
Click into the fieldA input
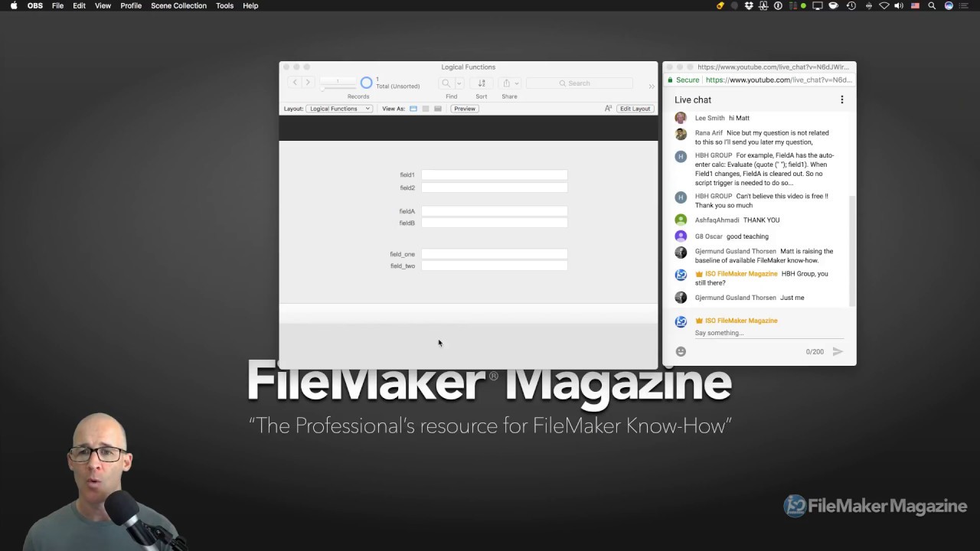click(494, 211)
